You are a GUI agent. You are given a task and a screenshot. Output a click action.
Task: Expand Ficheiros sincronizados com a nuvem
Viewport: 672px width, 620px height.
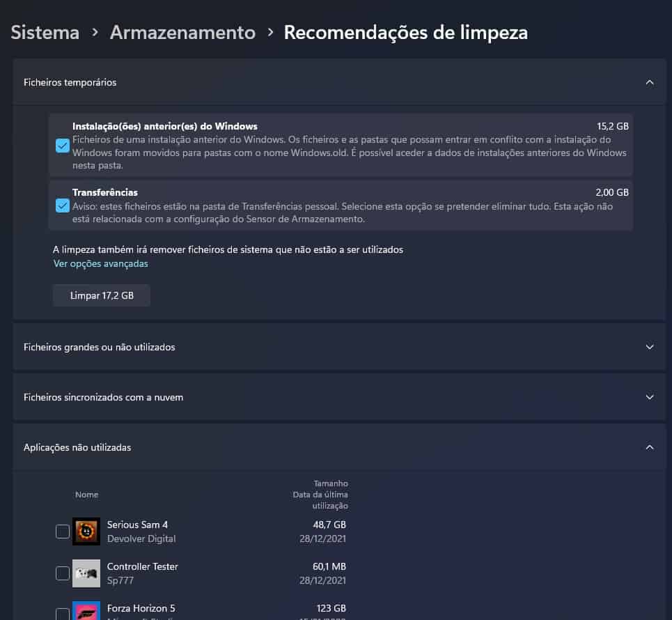click(x=649, y=397)
